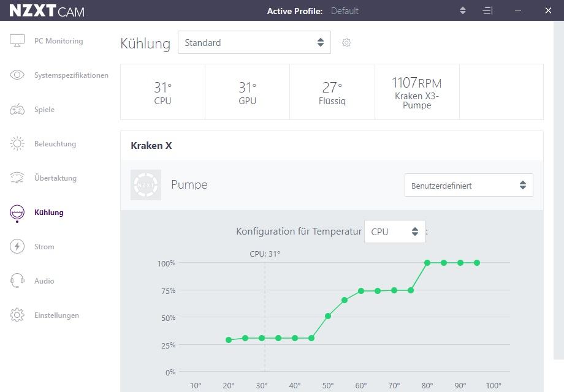Screen dimensions: 564x392
Task: Select curve point at 60° temperature
Action: [x=361, y=291]
